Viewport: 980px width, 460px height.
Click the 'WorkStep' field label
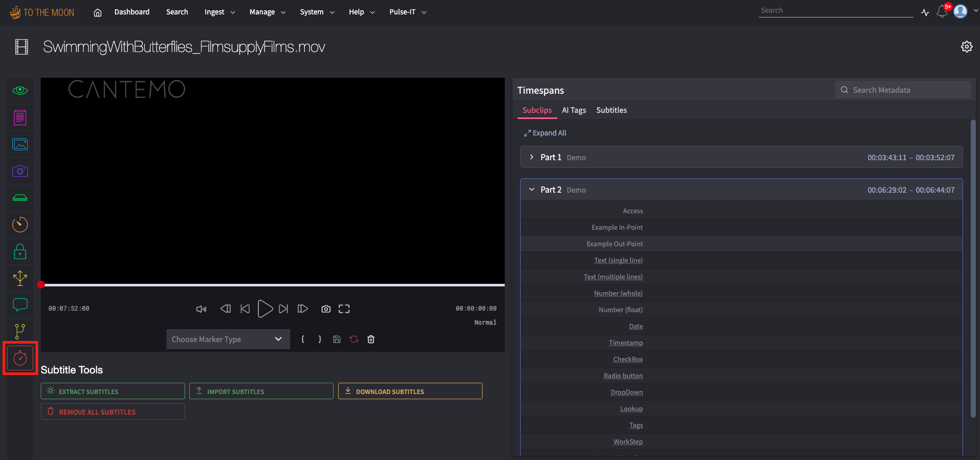tap(628, 441)
